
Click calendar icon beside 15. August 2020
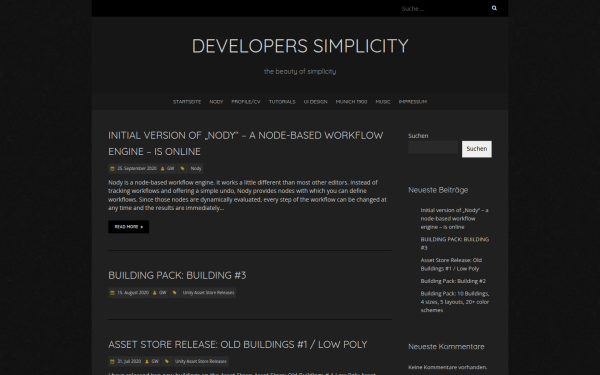(112, 293)
